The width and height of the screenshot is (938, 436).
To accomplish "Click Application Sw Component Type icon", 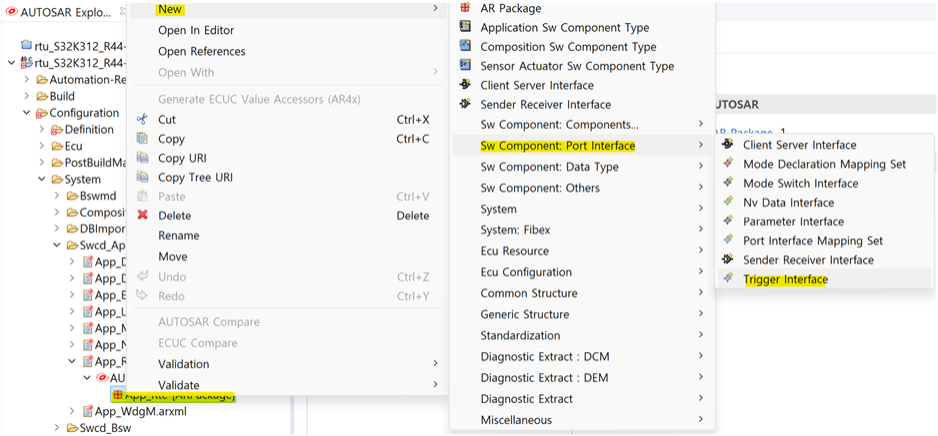I will tap(465, 28).
